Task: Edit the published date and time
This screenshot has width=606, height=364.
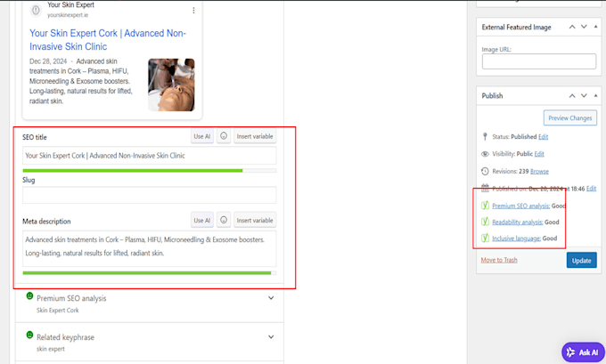Action: tap(592, 189)
